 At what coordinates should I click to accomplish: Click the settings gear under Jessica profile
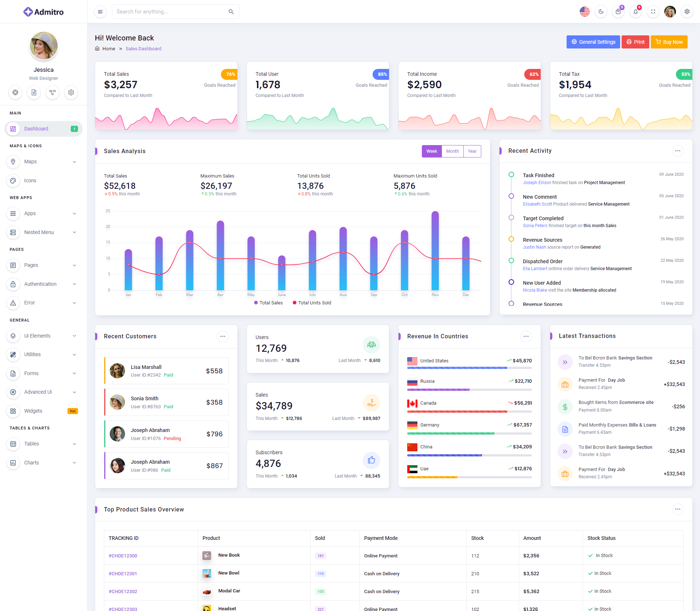tap(71, 93)
